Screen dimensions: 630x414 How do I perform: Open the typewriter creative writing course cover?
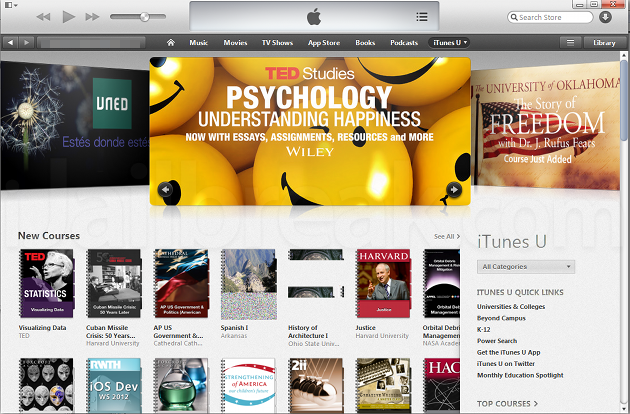pyautogui.click(x=383, y=385)
